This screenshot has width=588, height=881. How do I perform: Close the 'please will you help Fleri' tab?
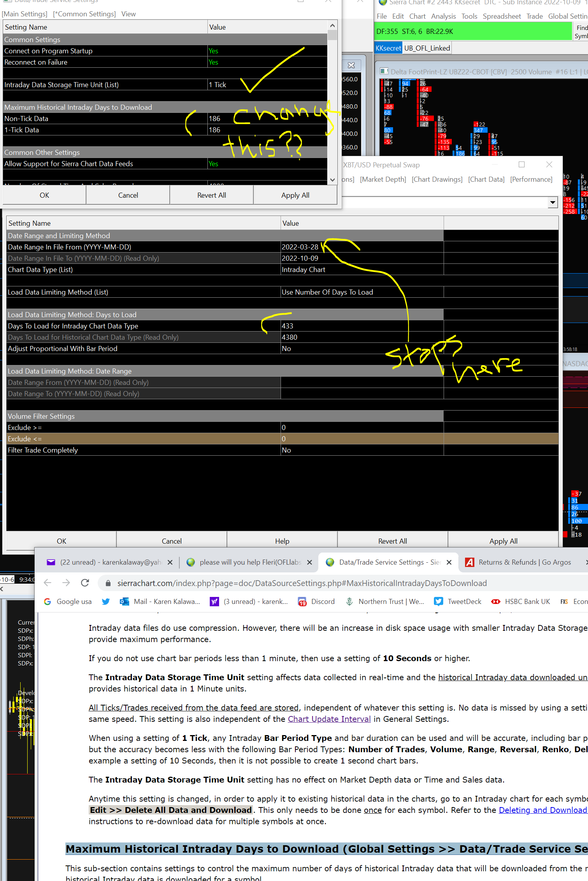click(309, 562)
